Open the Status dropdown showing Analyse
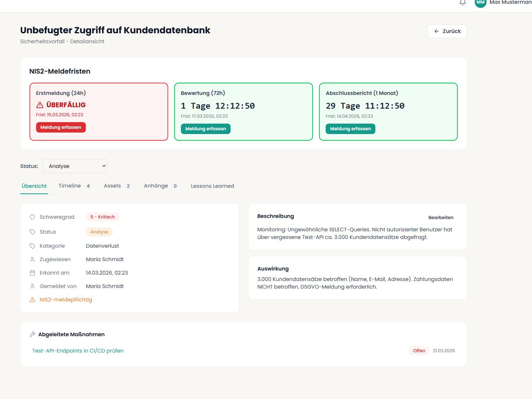This screenshot has width=532, height=399. 75,166
